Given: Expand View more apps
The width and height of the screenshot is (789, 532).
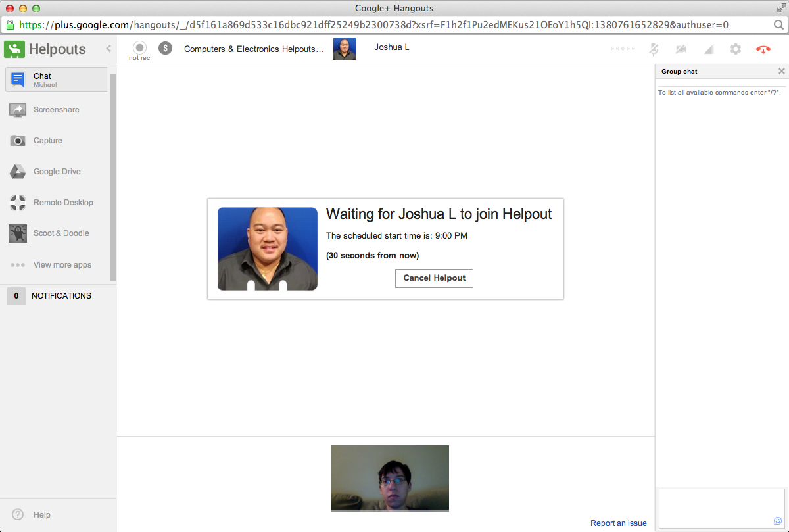Looking at the screenshot, I should 57,265.
